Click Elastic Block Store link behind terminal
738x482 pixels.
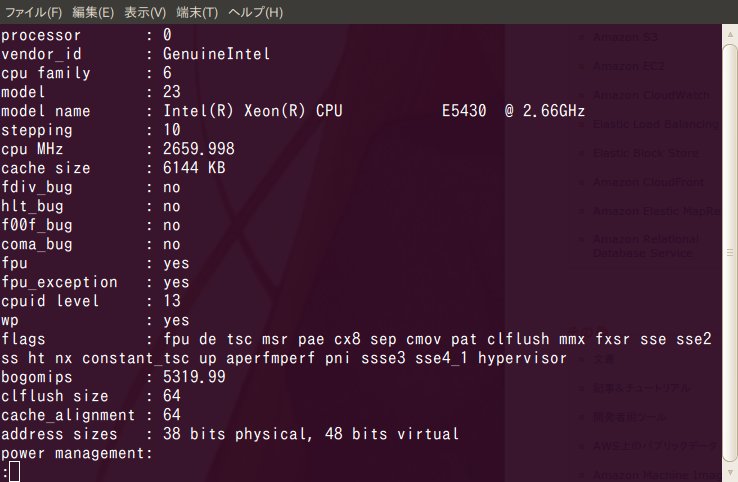[x=646, y=153]
